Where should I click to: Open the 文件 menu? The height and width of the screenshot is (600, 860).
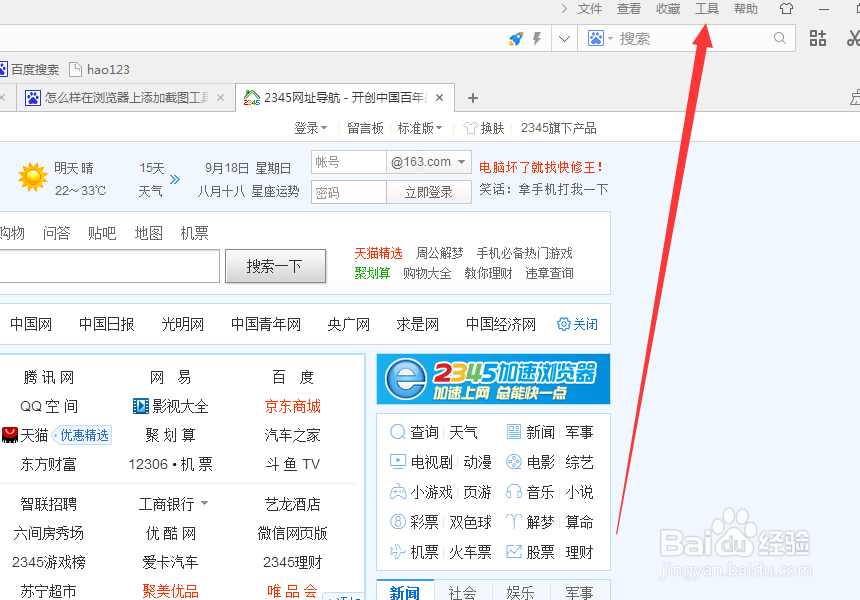pyautogui.click(x=590, y=9)
